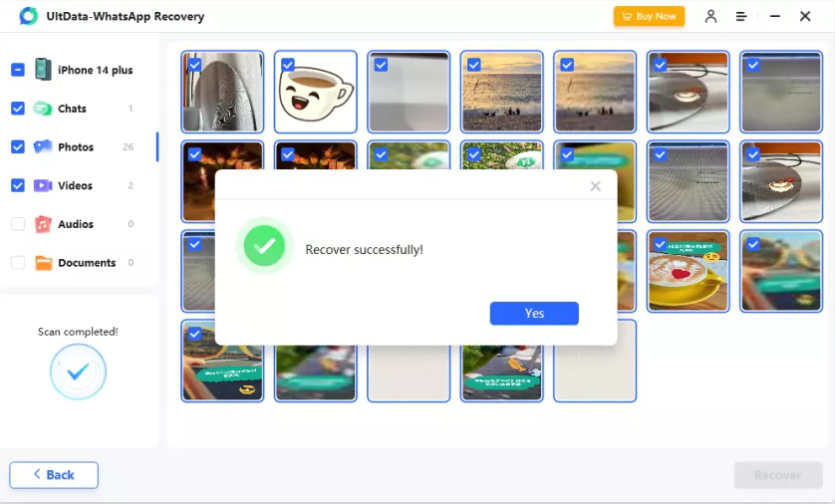Select the Documents folder icon

click(43, 263)
